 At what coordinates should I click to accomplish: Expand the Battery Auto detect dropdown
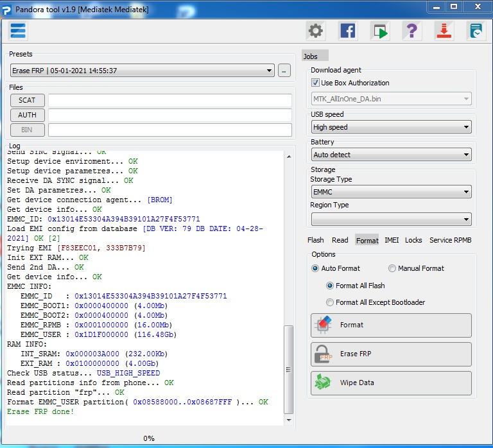tap(391, 155)
